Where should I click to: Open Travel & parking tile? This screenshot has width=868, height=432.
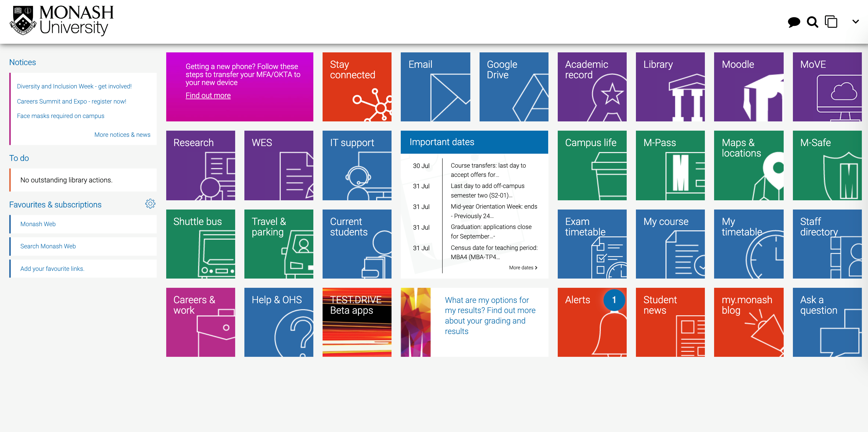(279, 244)
